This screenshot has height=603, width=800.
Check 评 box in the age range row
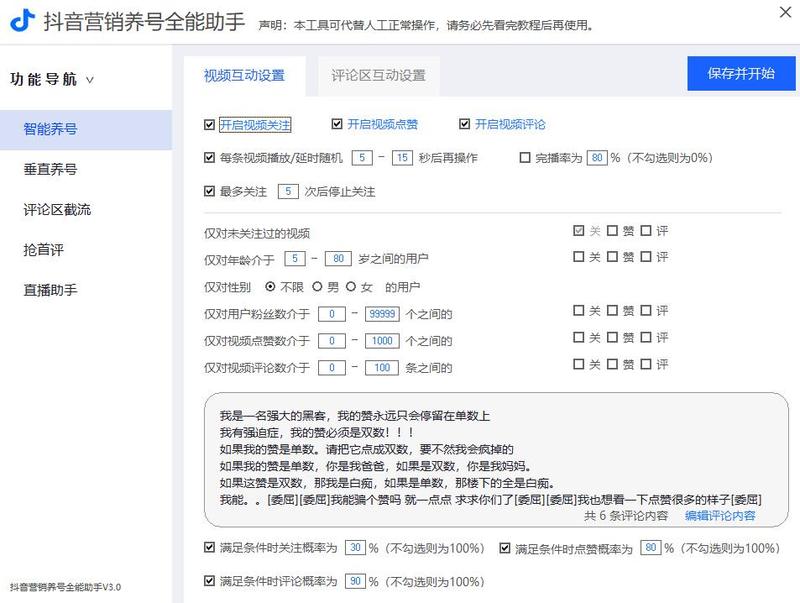[646, 257]
